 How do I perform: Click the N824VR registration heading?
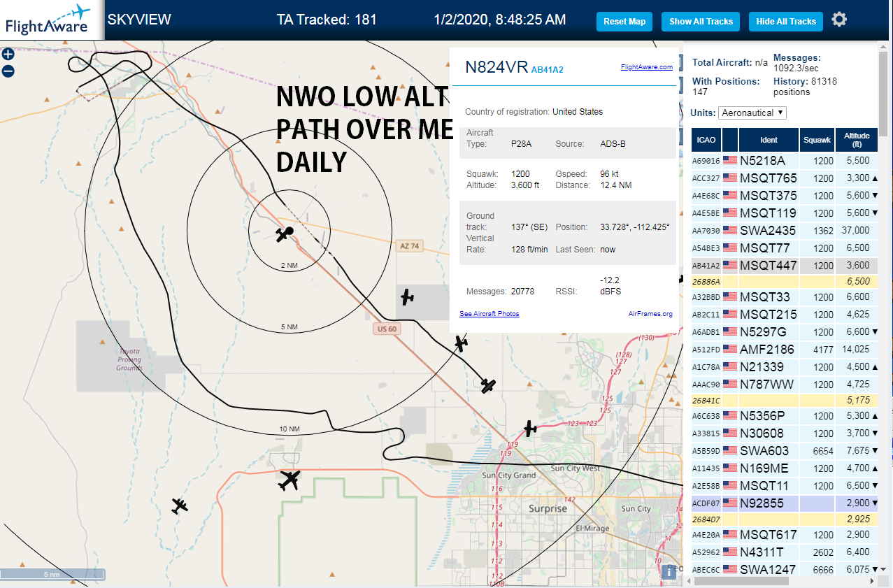[x=496, y=67]
